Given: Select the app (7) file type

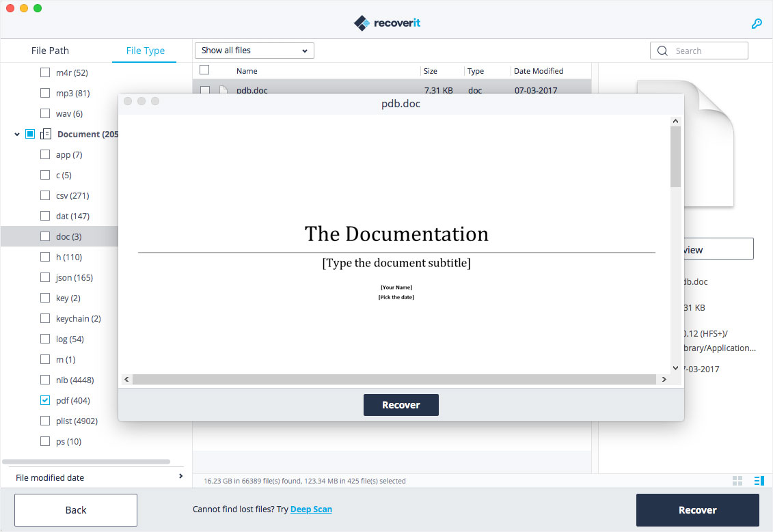Looking at the screenshot, I should pyautogui.click(x=69, y=154).
